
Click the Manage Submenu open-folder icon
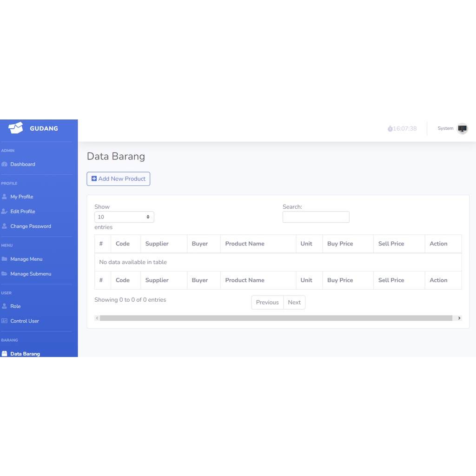point(4,273)
